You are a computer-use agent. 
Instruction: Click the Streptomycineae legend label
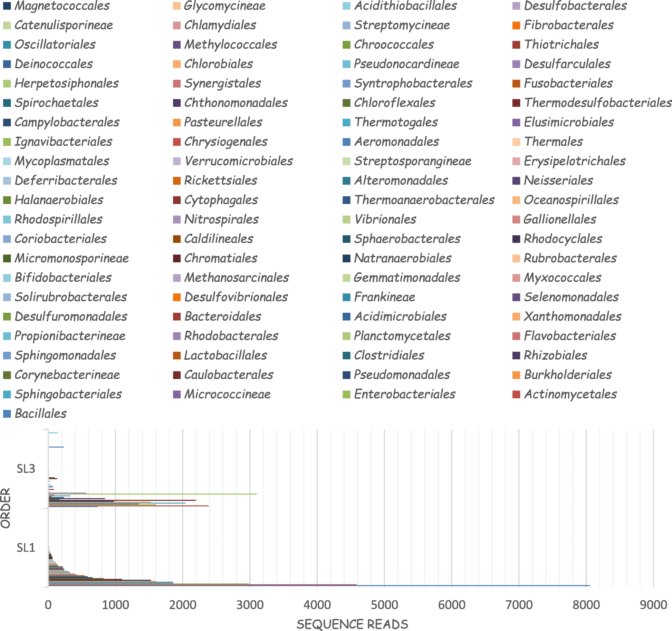(x=402, y=25)
